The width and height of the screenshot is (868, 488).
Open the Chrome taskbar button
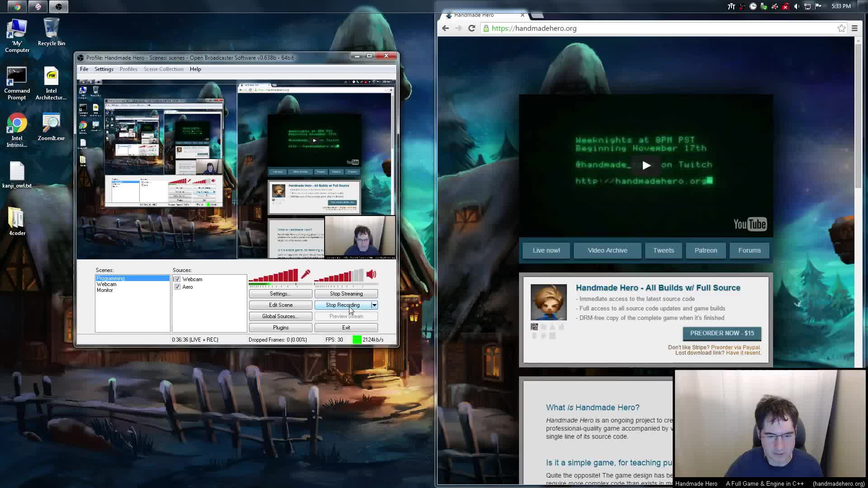(17, 6)
